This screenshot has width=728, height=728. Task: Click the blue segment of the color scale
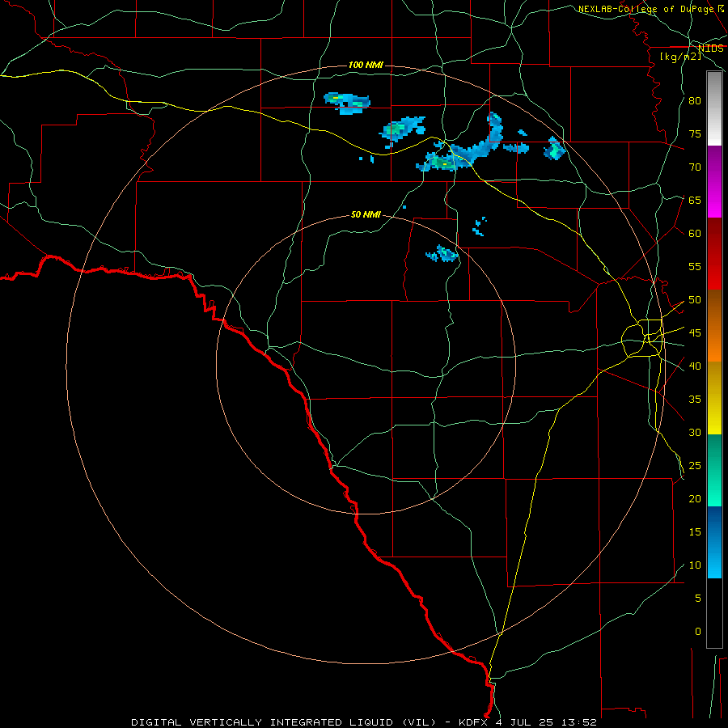[x=714, y=542]
